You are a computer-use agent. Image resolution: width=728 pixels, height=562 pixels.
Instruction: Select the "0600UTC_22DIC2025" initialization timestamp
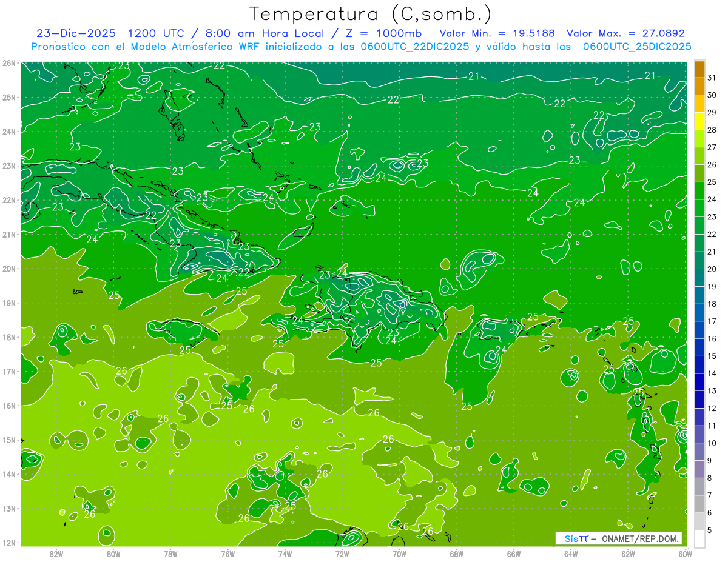415,47
